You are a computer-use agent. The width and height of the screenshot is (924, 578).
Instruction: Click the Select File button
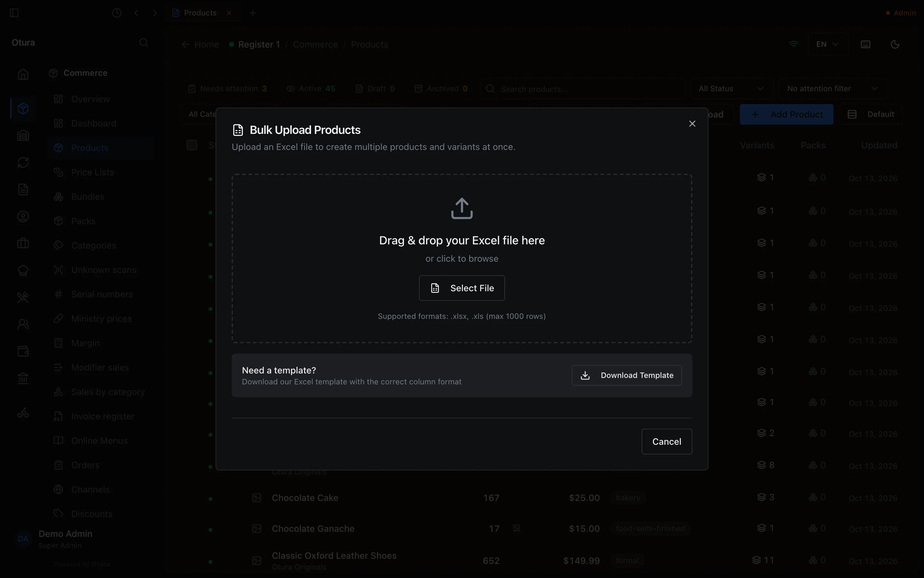click(462, 288)
